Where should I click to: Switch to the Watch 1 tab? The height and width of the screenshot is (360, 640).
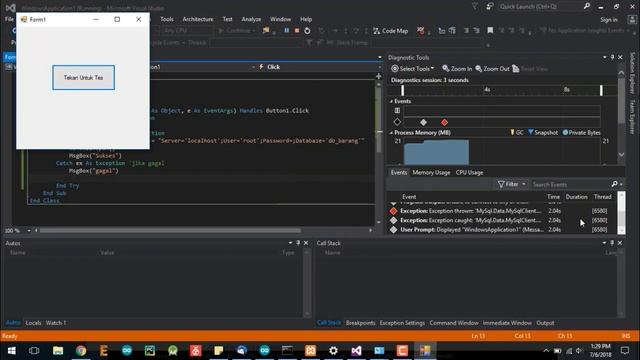click(56, 323)
